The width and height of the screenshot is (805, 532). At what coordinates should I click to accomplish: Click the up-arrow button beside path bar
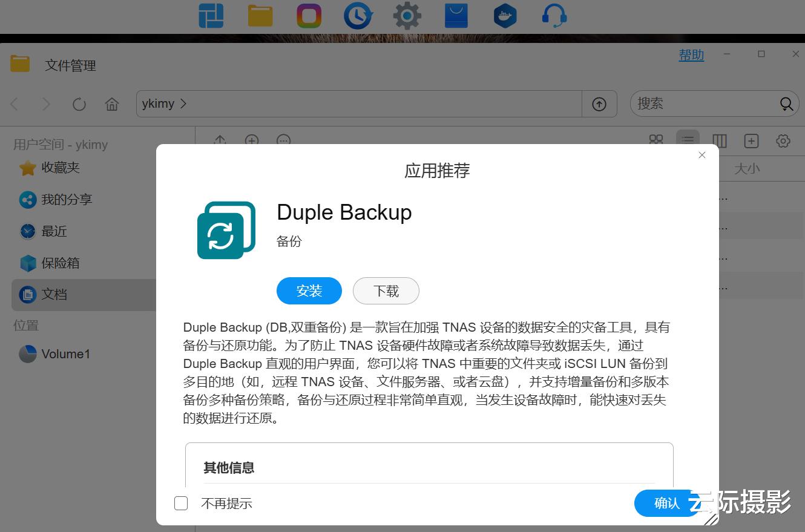[599, 104]
